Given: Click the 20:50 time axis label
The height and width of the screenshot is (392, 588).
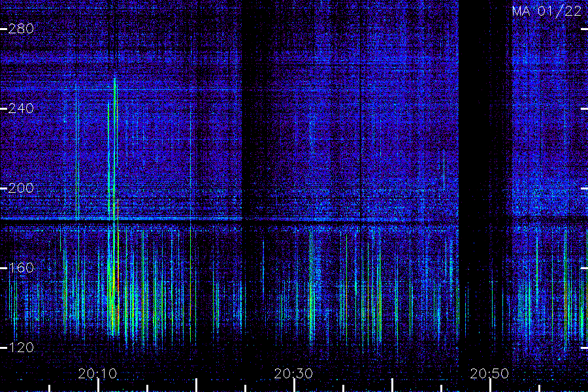Looking at the screenshot, I should pos(489,374).
